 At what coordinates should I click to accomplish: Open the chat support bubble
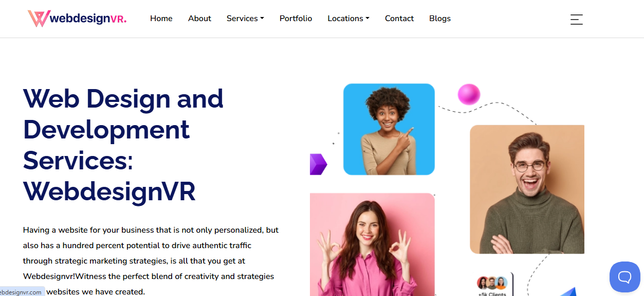(x=624, y=277)
